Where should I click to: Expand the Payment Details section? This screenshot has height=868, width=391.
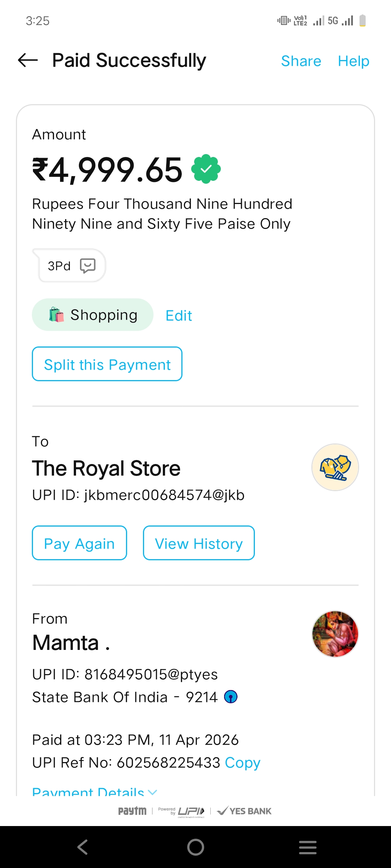coord(94,791)
